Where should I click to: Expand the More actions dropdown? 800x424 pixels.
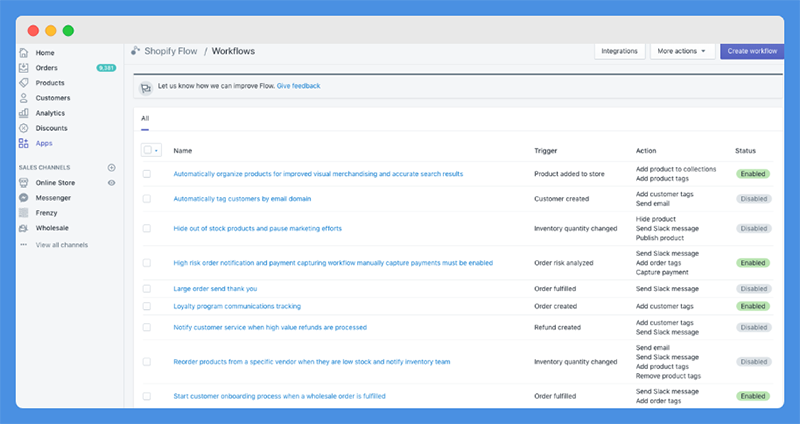(x=682, y=51)
